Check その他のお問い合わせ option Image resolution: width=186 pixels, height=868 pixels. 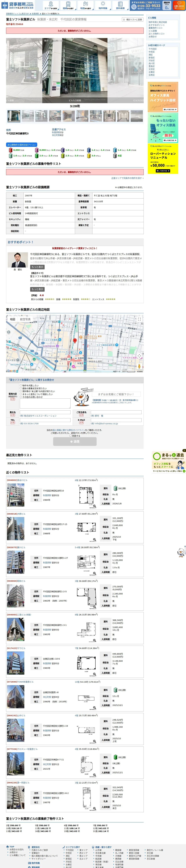tap(21, 397)
